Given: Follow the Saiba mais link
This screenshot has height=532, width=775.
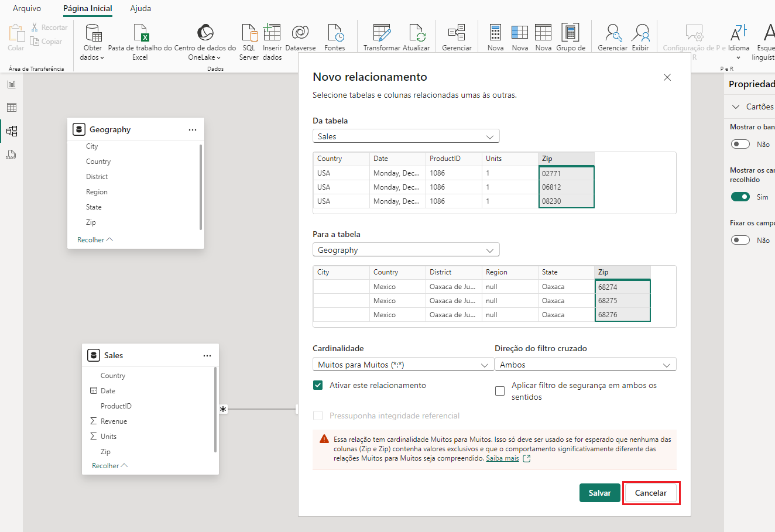Looking at the screenshot, I should click(x=502, y=458).
